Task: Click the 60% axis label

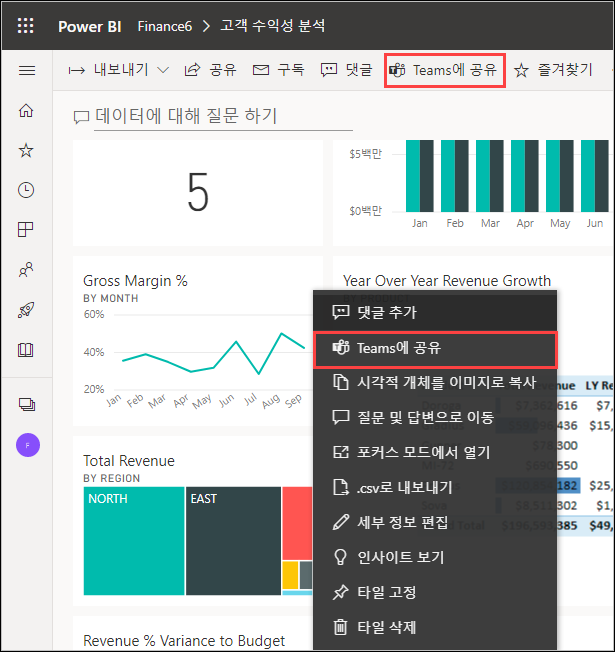Action: click(x=94, y=314)
